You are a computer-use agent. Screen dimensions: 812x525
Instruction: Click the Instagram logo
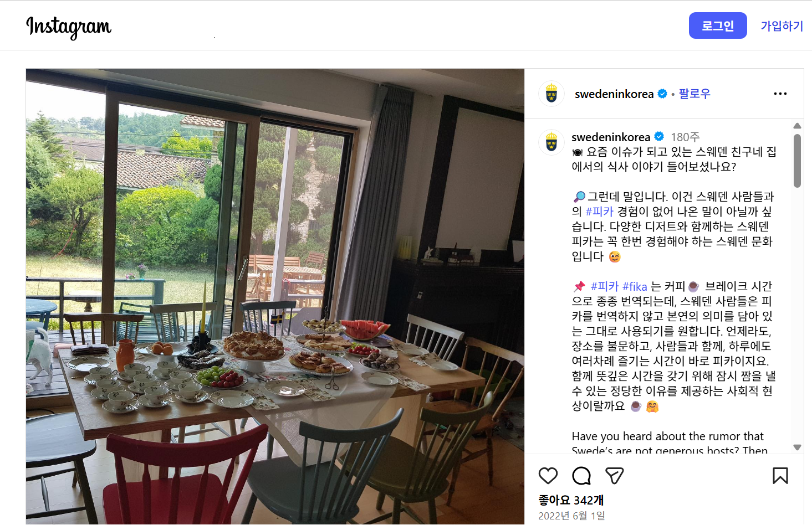[x=69, y=27]
